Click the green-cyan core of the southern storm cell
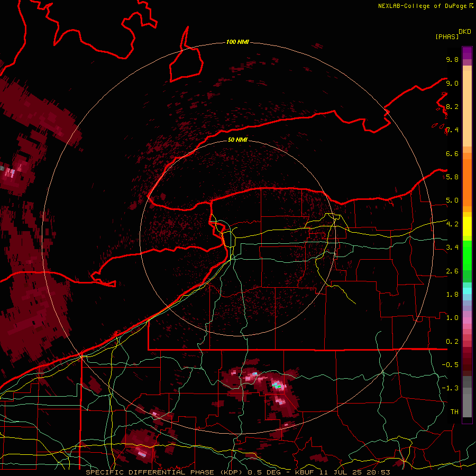The image size is (476, 476). 276,386
